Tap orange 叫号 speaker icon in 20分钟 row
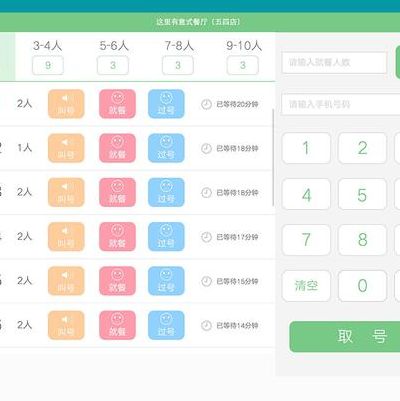Screen dimensions: 400x401 coord(66,104)
